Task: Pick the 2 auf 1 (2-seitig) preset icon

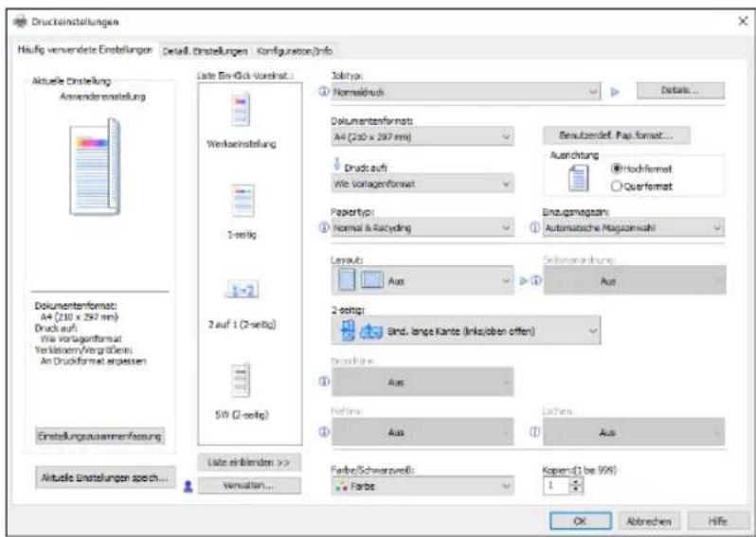Action: (242, 290)
